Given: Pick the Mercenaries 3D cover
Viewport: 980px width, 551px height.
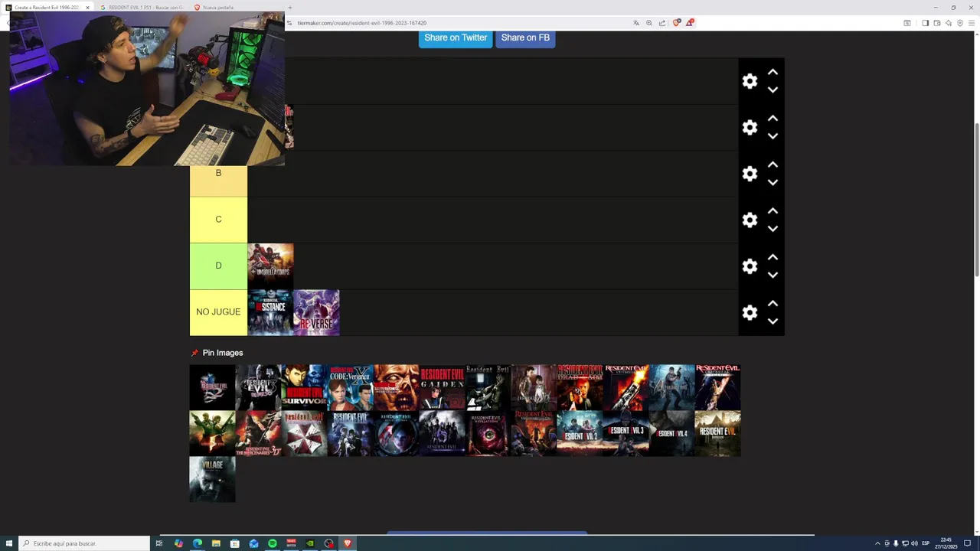Looking at the screenshot, I should tap(258, 434).
